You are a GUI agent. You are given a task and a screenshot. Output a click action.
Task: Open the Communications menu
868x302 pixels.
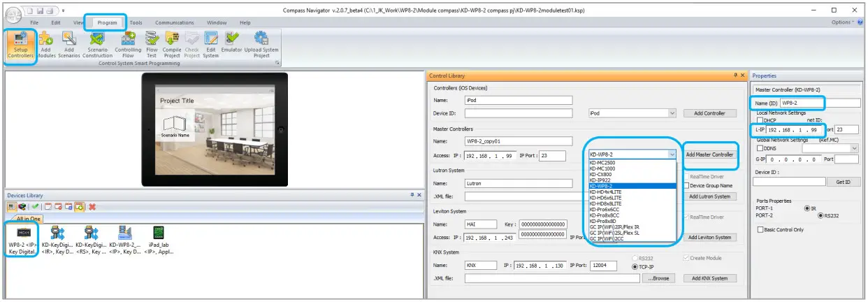(175, 22)
